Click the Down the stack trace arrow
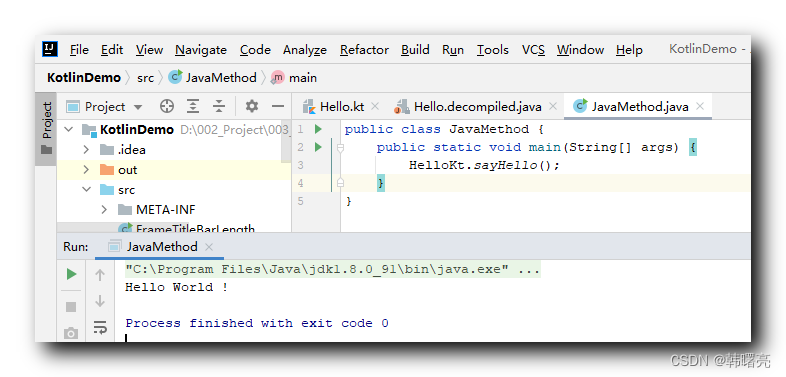786x377 pixels. (x=100, y=301)
